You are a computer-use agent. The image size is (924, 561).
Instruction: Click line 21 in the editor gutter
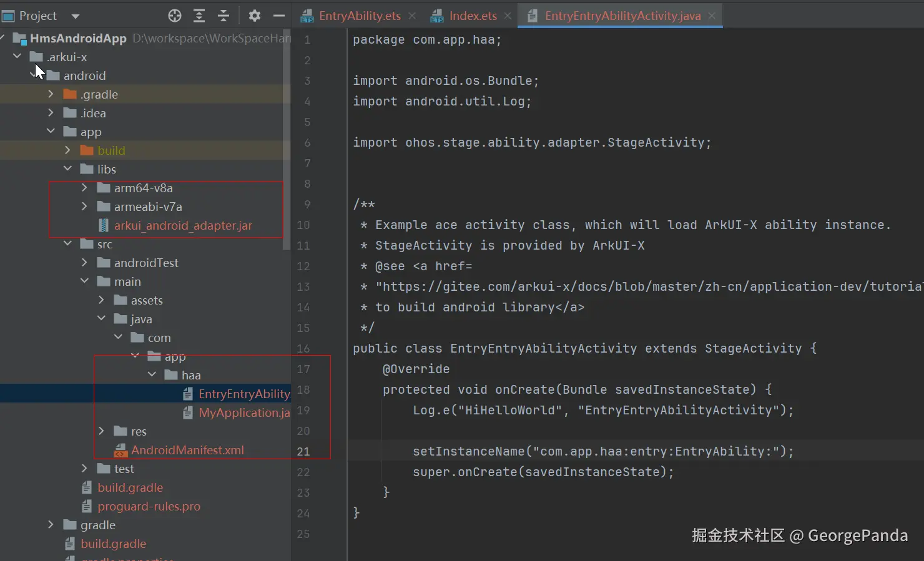pyautogui.click(x=303, y=451)
